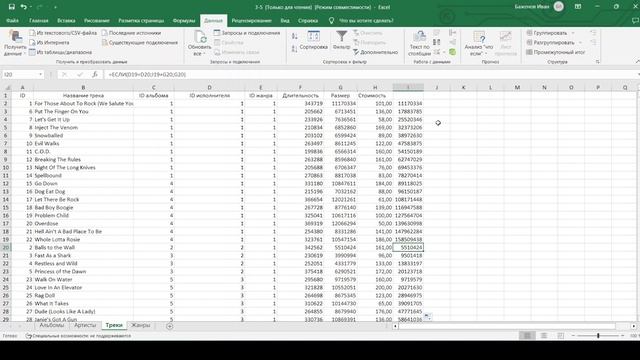Click the insert function fx icon
Screen dimensions: 640x360
(95, 74)
